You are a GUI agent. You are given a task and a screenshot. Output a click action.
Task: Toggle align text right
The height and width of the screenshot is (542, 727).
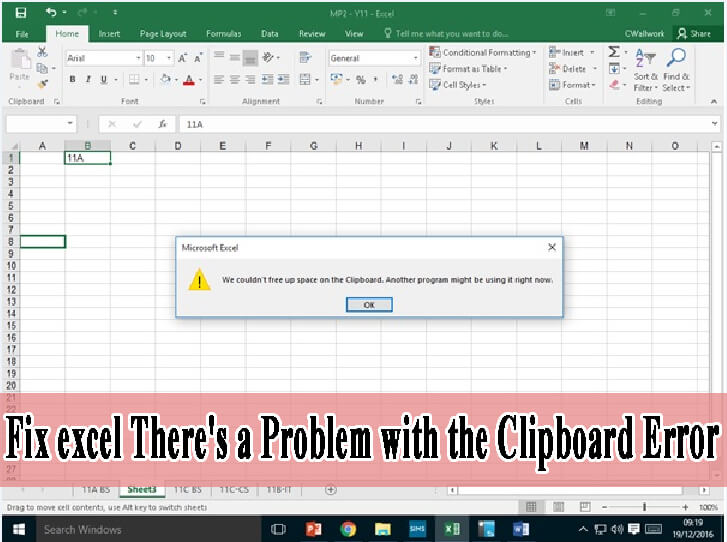(x=250, y=80)
